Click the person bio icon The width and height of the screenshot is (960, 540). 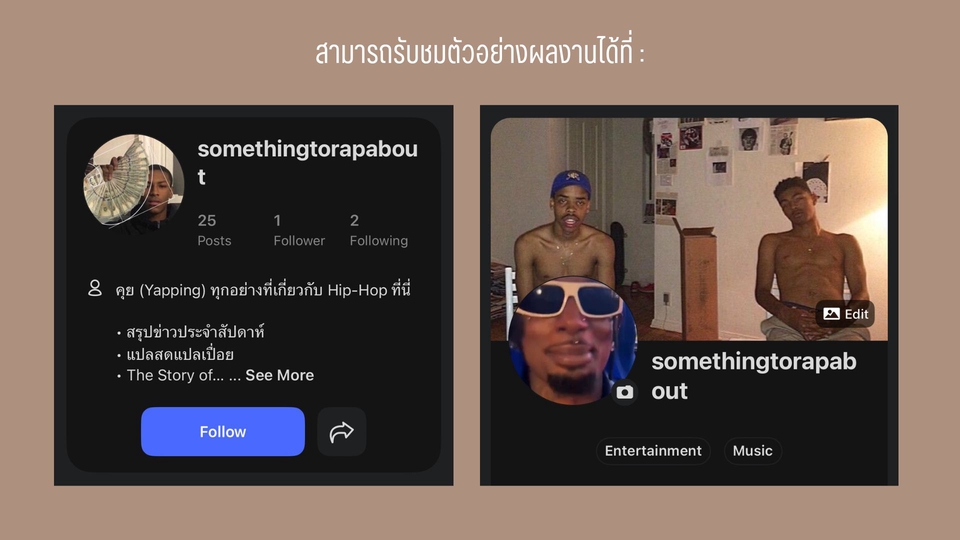point(95,288)
